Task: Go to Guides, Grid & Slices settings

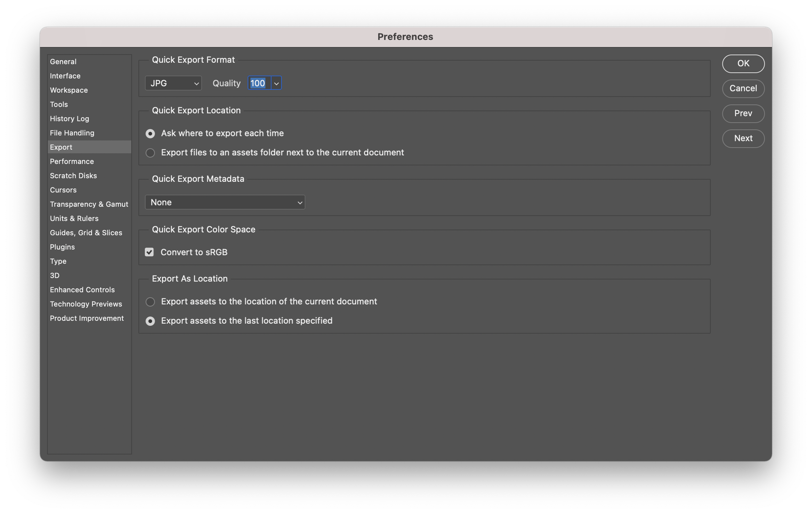Action: point(86,233)
